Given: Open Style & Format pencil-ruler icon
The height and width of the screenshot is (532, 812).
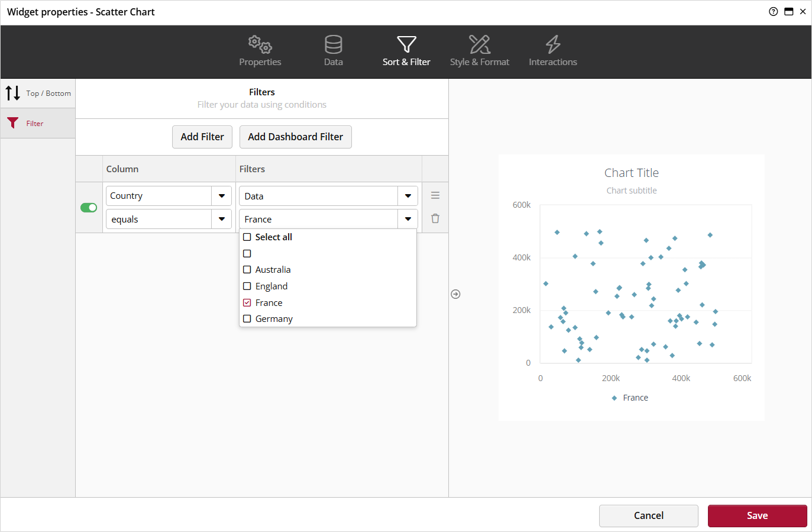Looking at the screenshot, I should pos(480,44).
